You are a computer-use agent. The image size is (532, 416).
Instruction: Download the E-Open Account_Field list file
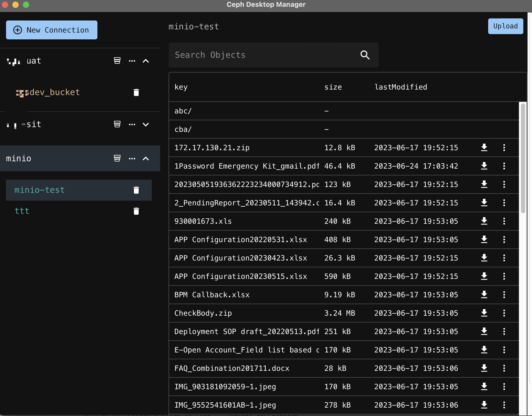point(484,350)
